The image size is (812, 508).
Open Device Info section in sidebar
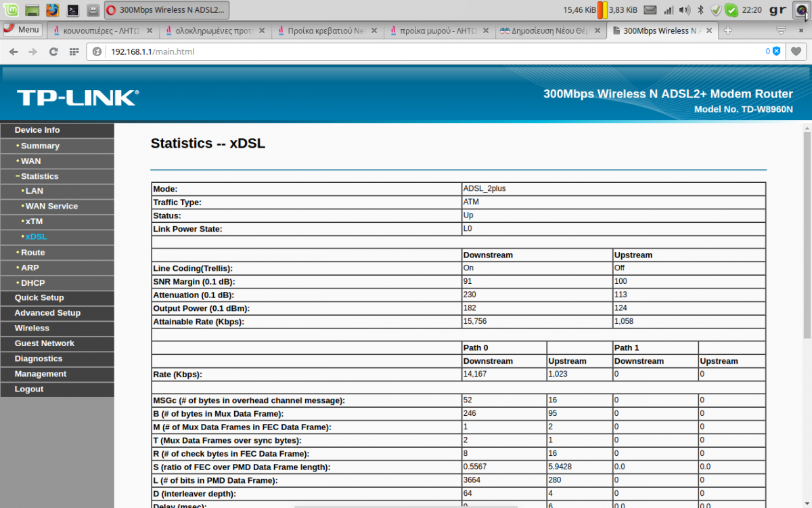[x=57, y=130]
